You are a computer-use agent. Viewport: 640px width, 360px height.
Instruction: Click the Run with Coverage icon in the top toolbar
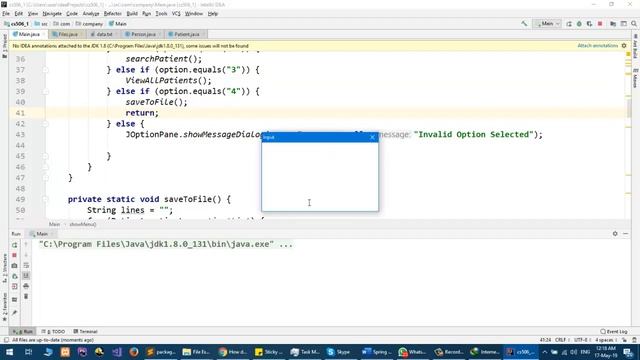[x=589, y=24]
